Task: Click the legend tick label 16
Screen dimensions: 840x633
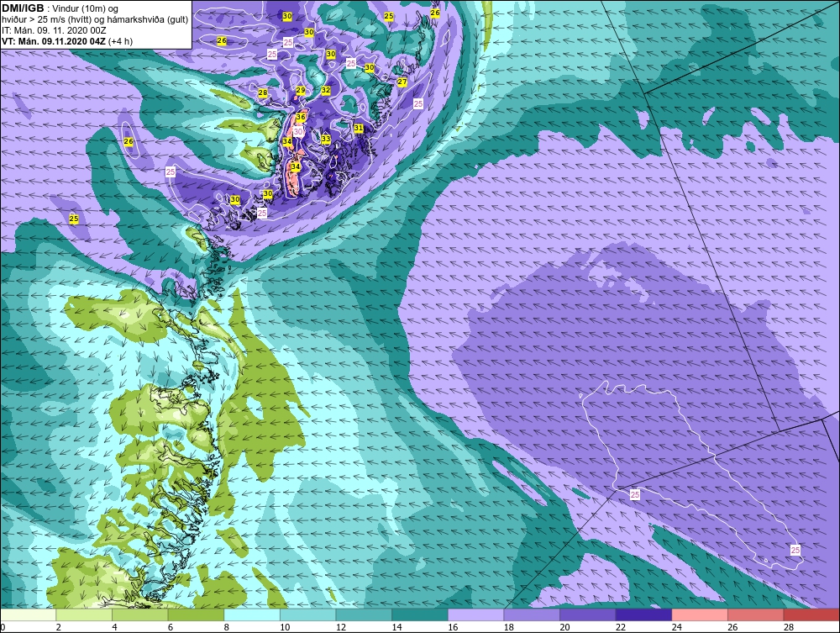Action: (454, 627)
